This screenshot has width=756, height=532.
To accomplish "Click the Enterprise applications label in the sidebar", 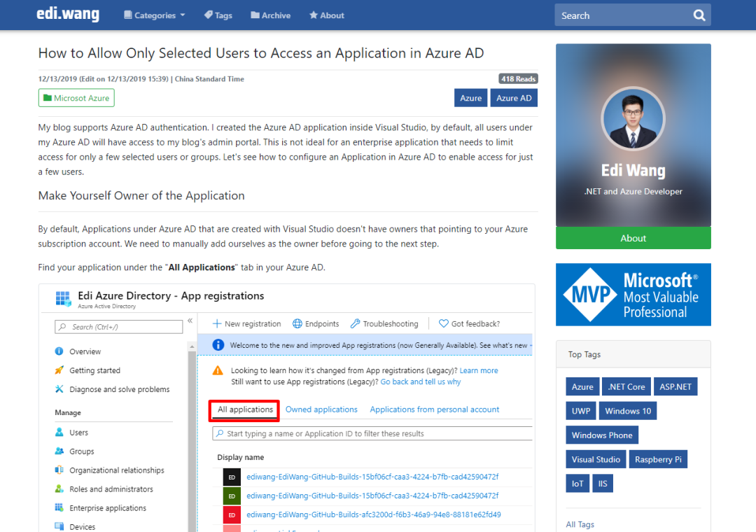I will (x=108, y=508).
